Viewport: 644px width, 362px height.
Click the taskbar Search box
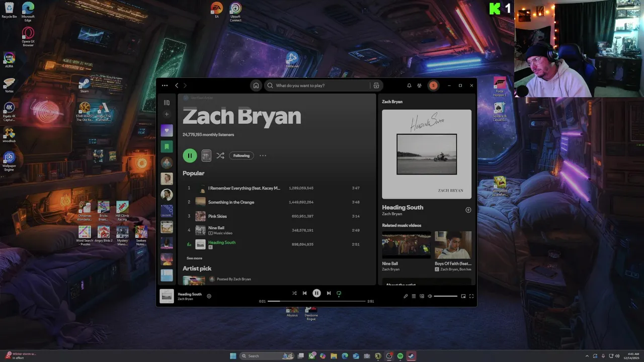pos(267,356)
